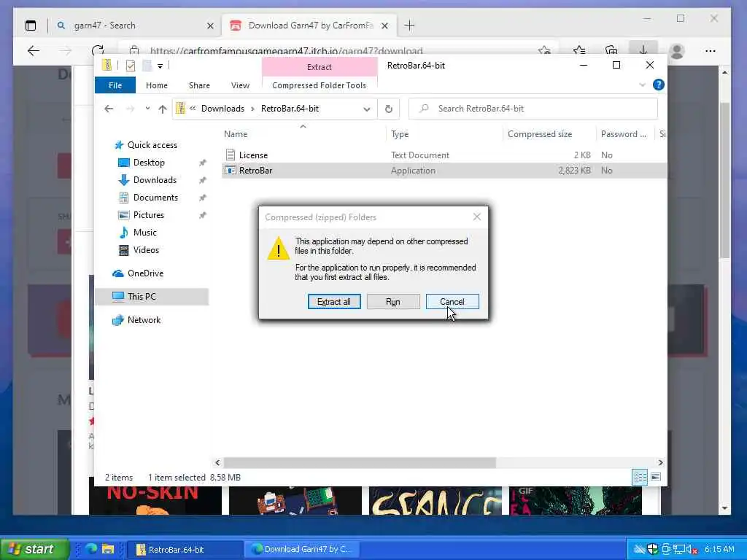Click the Extract all button in dialog
747x560 pixels.
(x=334, y=301)
